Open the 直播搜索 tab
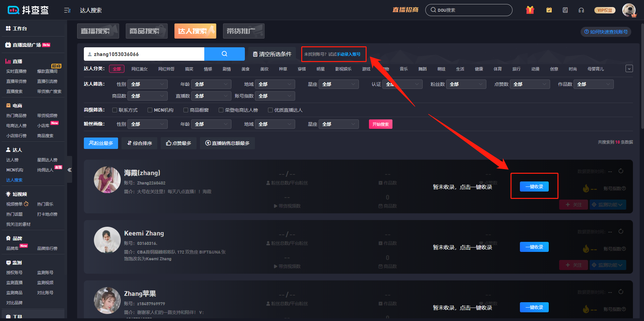 coord(98,31)
